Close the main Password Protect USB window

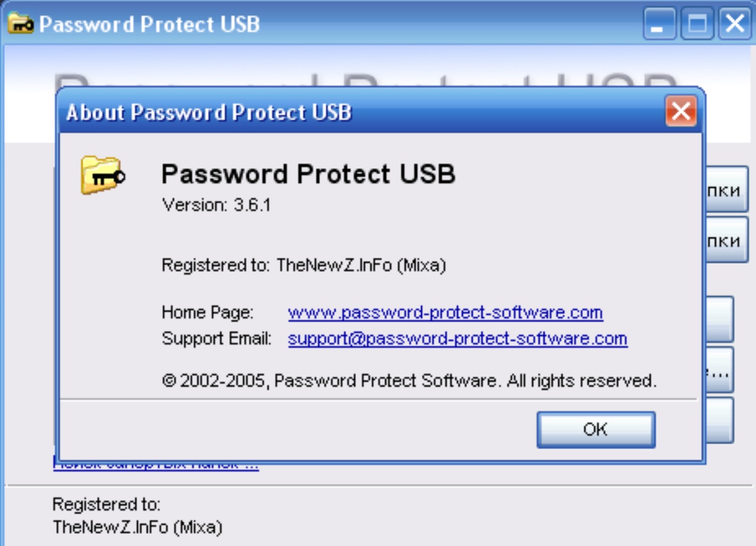tap(735, 24)
